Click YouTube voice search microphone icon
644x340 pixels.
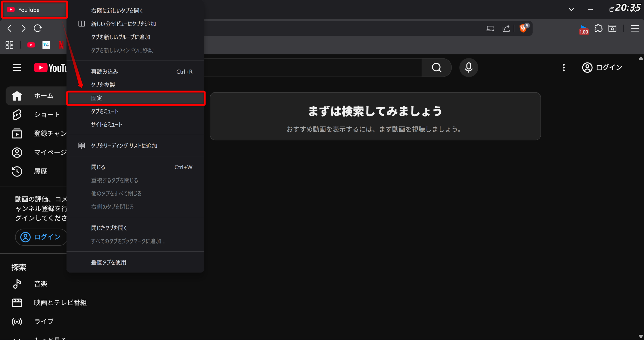click(x=468, y=67)
